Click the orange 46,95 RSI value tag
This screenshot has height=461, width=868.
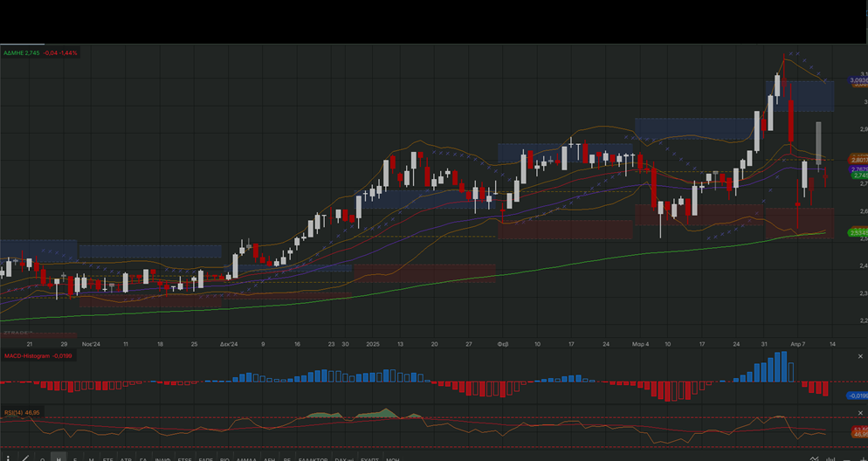859,435
